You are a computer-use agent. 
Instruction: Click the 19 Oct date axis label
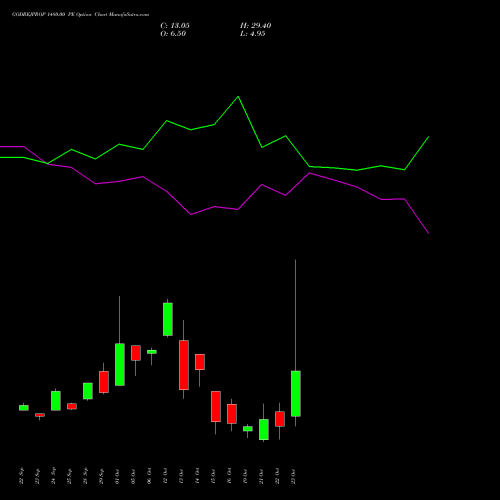point(245,476)
